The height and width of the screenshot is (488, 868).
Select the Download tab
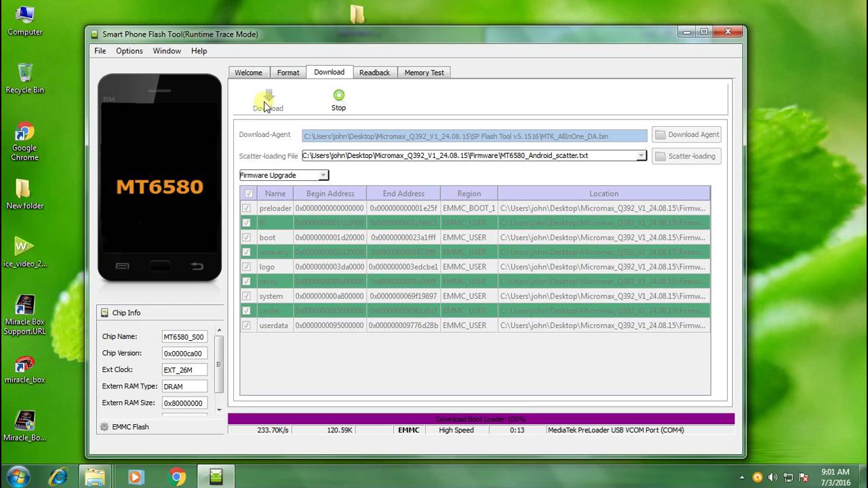[x=329, y=72]
